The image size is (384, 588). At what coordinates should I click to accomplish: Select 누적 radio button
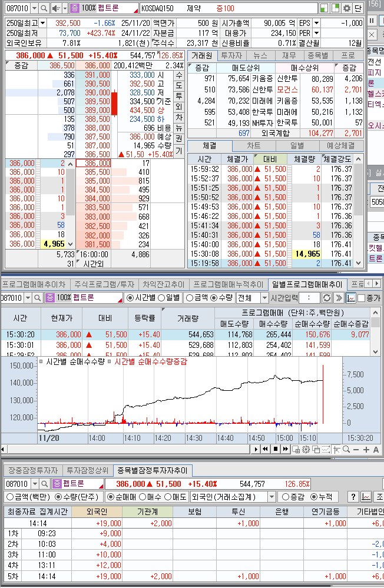pos(314,497)
